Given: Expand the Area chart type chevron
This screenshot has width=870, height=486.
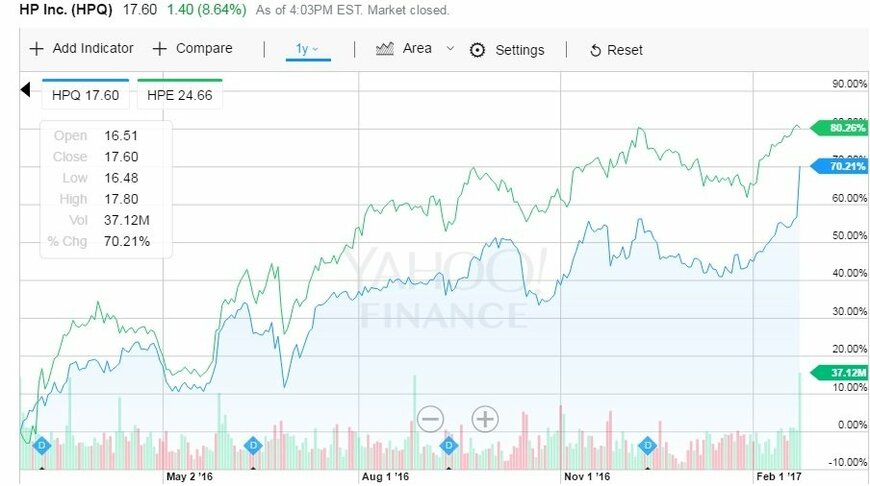Looking at the screenshot, I should (x=450, y=49).
